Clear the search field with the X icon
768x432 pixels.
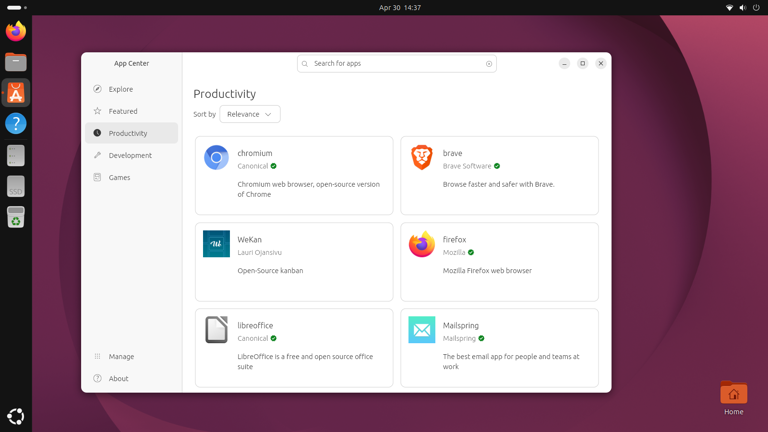click(489, 64)
